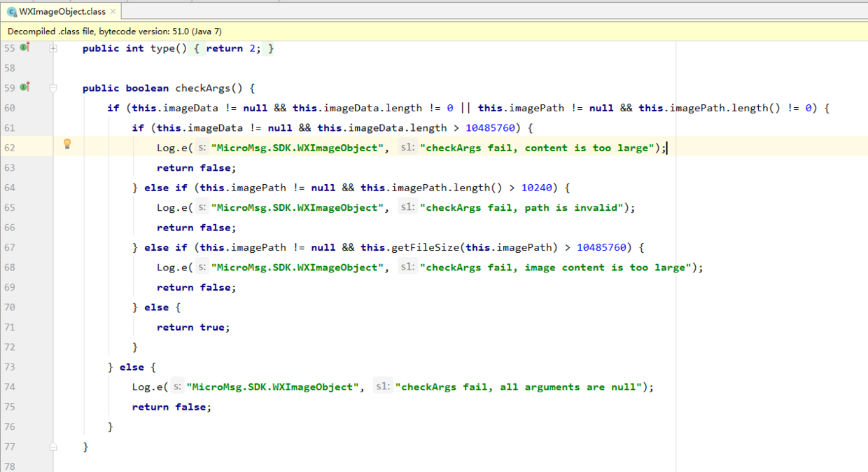
Task: Click the "public int" keywords on line 55
Action: (113, 48)
